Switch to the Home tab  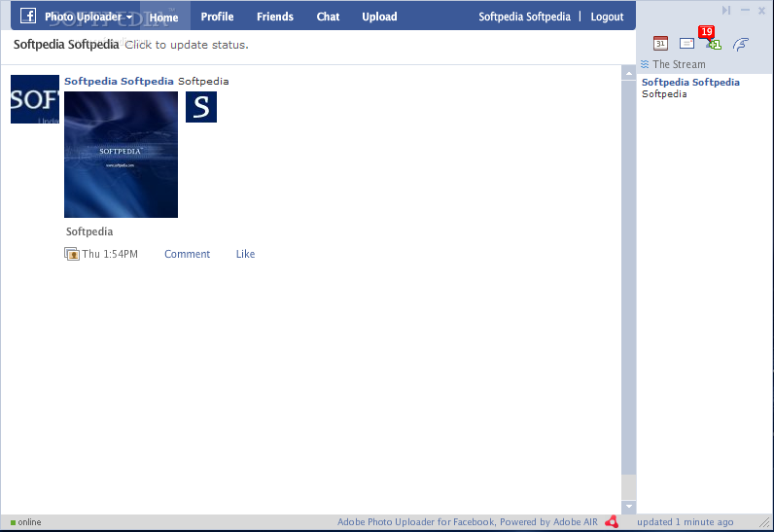[x=164, y=18]
